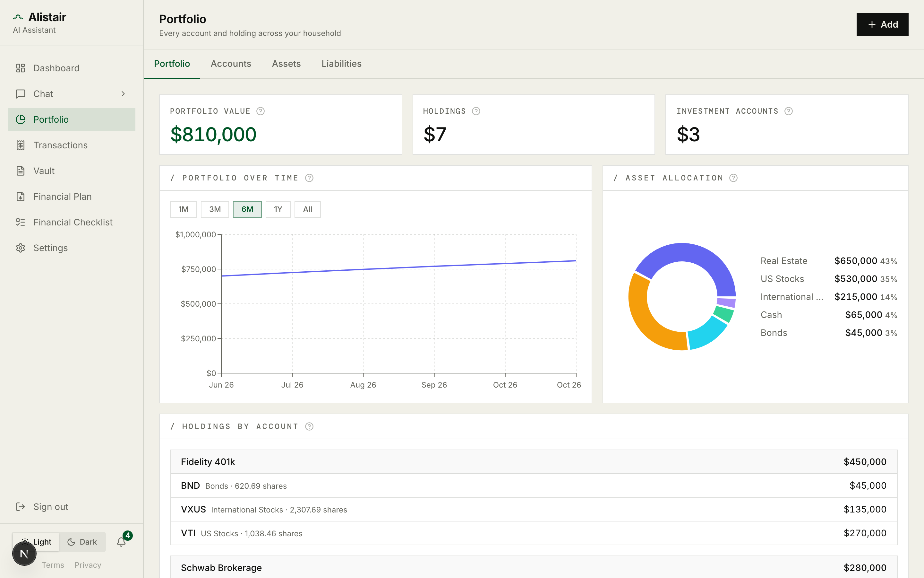Click the Chat speech bubble icon
924x578 pixels.
pos(21,94)
